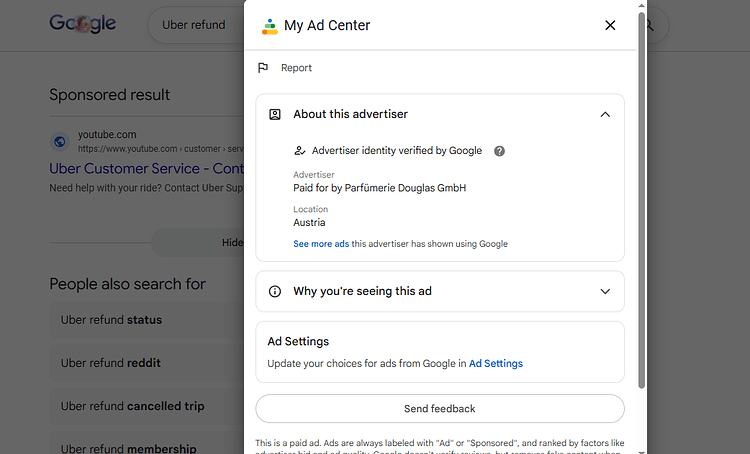Open the Report option

tap(296, 68)
